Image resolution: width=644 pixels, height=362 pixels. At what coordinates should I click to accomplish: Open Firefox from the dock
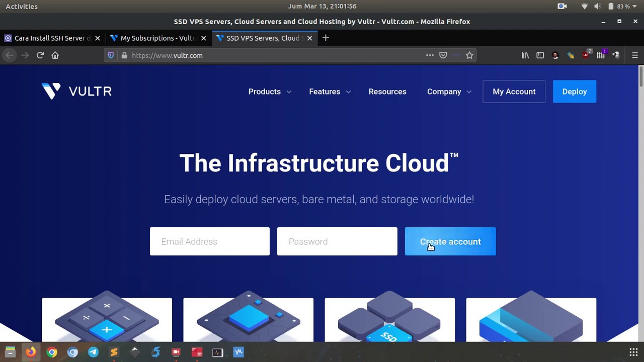[x=31, y=352]
